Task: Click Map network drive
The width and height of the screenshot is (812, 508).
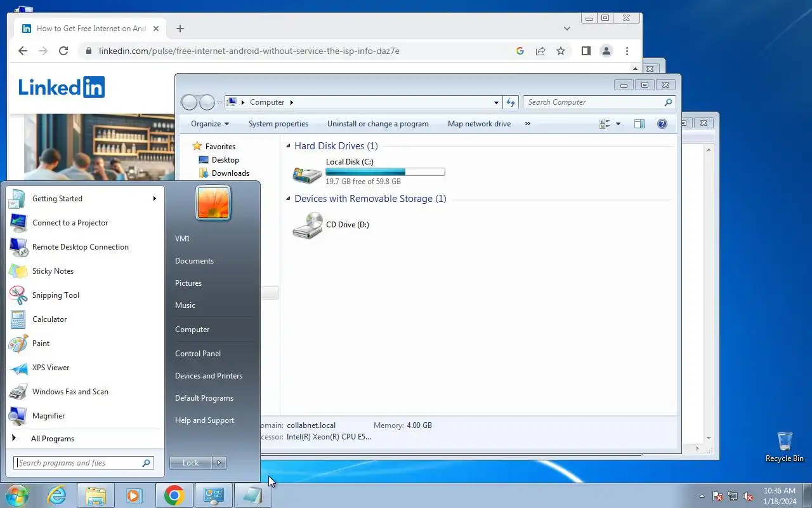Action: pyautogui.click(x=479, y=124)
